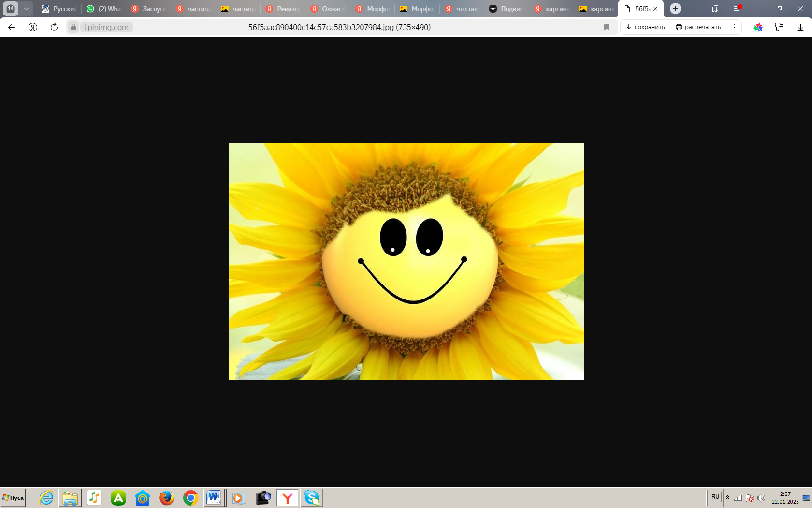The width and height of the screenshot is (812, 508).
Task: Open a new tab with the plus button
Action: click(675, 9)
